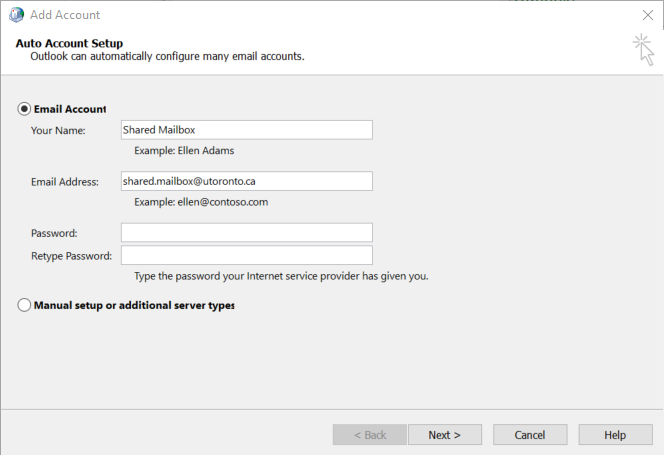This screenshot has width=664, height=455.
Task: Click the Auto Account Setup heading
Action: (69, 43)
